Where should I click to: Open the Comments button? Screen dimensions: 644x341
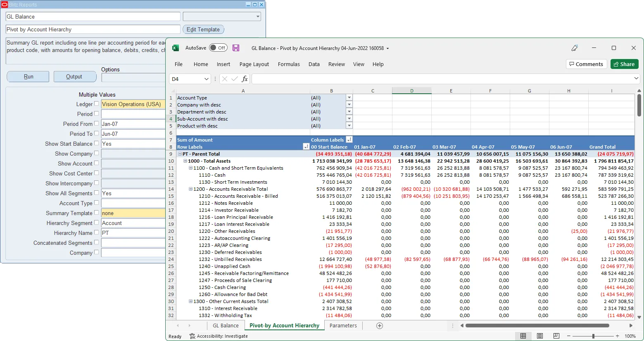pyautogui.click(x=586, y=64)
